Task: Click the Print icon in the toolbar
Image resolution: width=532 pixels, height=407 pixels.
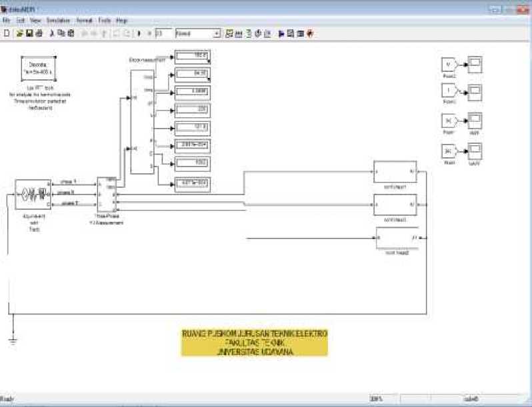Action: tap(39, 33)
